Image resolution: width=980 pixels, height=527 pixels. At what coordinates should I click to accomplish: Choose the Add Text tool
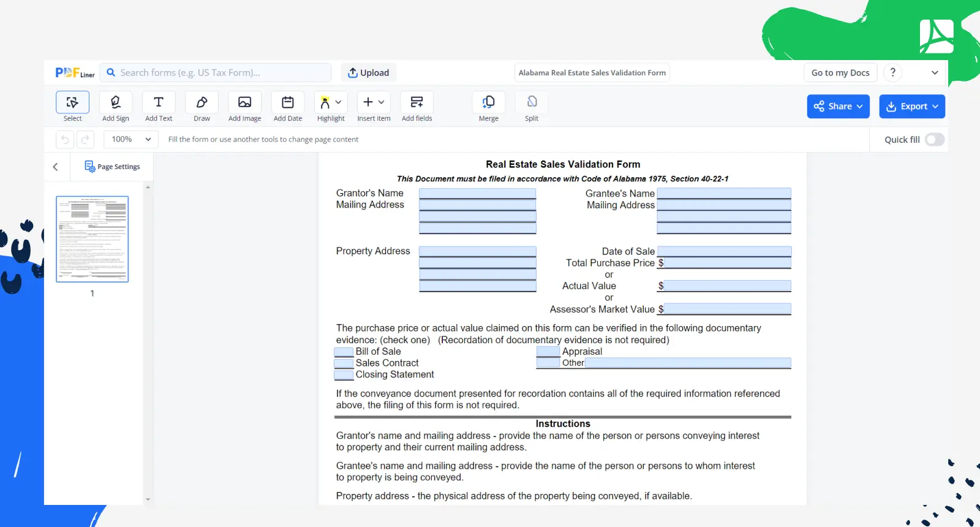coord(159,102)
